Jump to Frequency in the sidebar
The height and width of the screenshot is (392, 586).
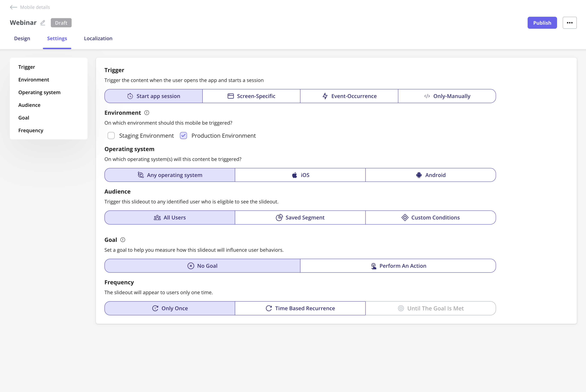click(31, 130)
